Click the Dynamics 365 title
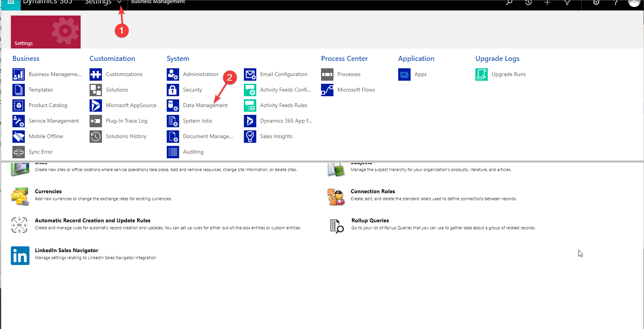This screenshot has height=329, width=644. coord(47,2)
